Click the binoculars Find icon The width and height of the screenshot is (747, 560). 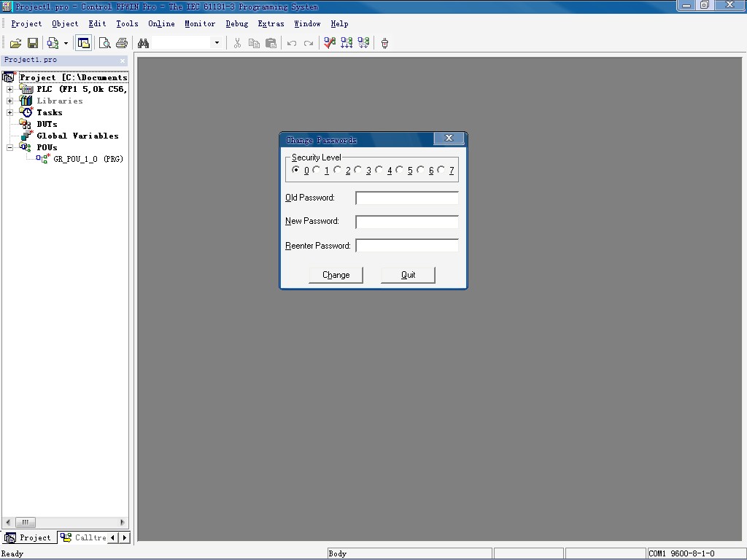(143, 43)
